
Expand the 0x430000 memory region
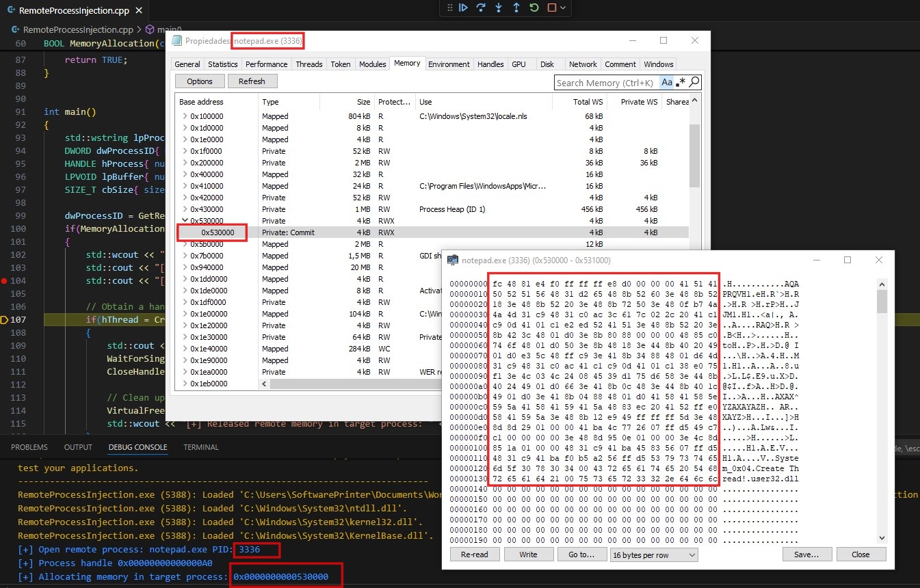point(185,209)
